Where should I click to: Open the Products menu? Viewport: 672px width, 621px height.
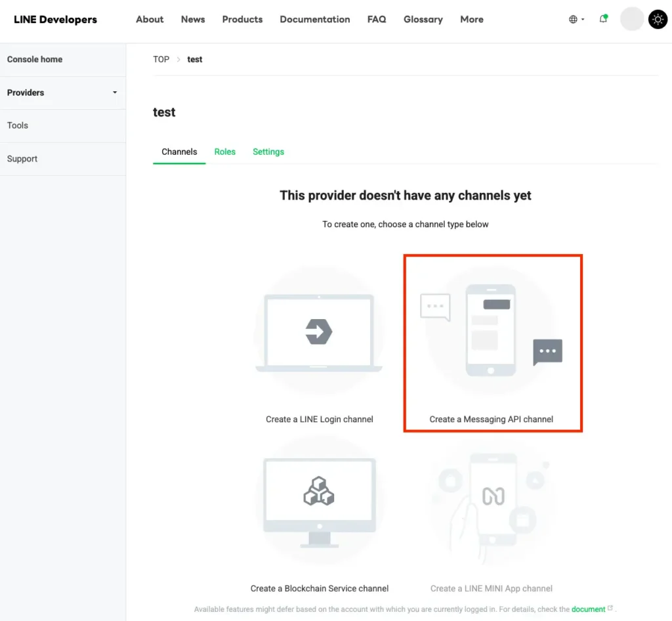(242, 19)
